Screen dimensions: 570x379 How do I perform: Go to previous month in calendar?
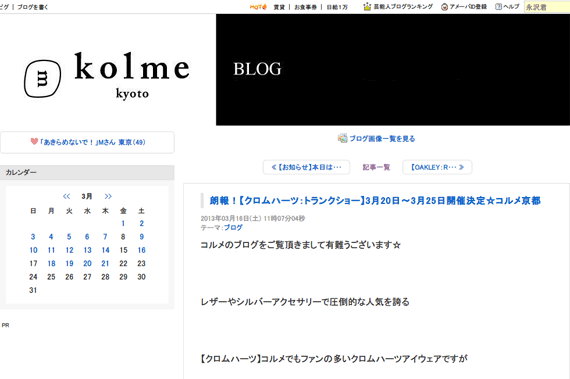click(66, 196)
